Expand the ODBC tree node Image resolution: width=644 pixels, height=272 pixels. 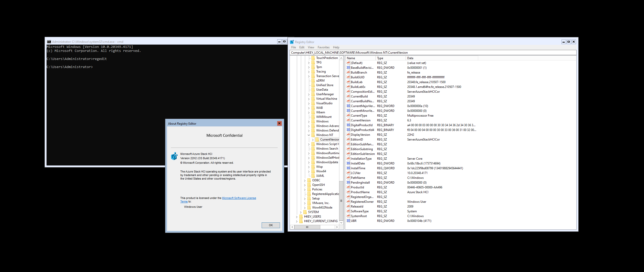click(x=305, y=180)
